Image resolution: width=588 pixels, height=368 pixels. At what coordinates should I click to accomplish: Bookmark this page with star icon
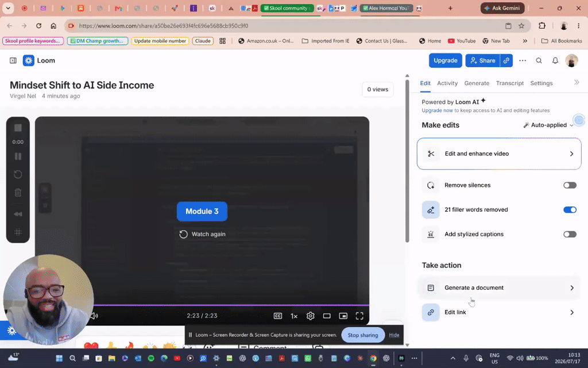521,26
